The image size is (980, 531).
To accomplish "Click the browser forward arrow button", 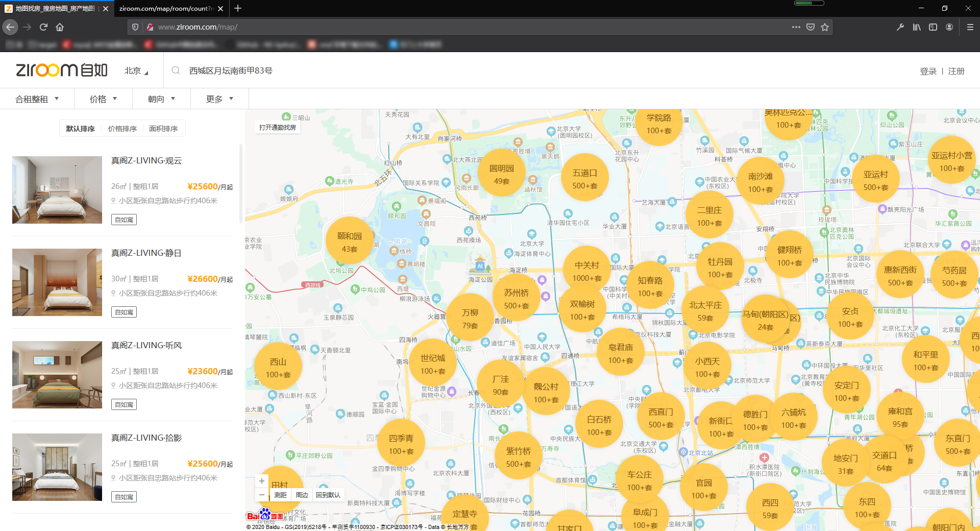I will pos(27,27).
